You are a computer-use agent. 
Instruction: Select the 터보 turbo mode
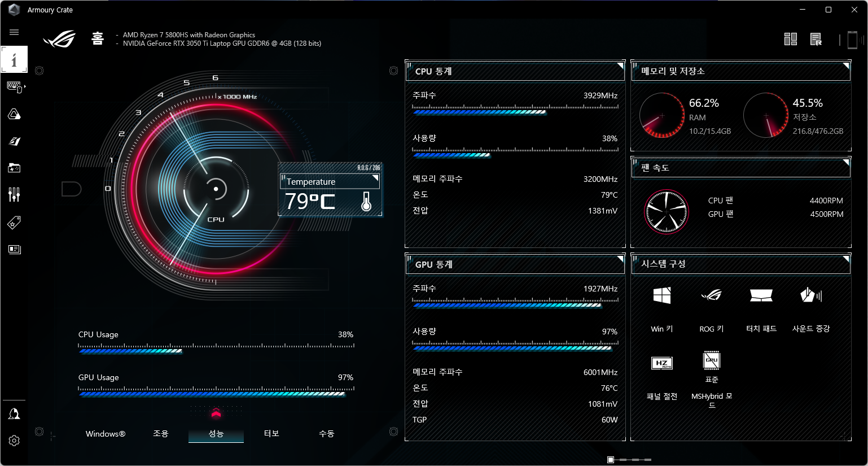point(271,434)
